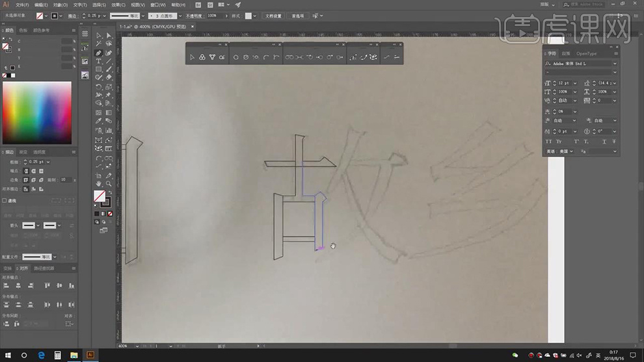Switch to the OpenType tab

(x=586, y=53)
